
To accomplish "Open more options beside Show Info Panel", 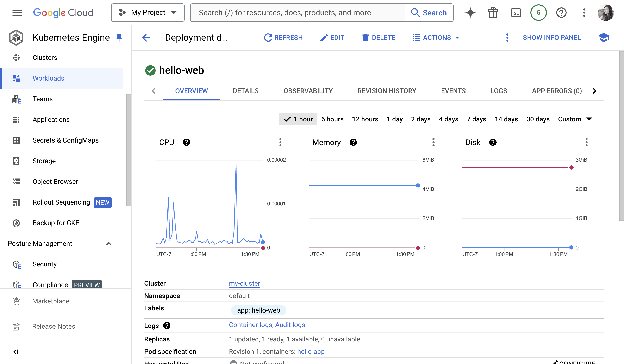I will point(507,38).
